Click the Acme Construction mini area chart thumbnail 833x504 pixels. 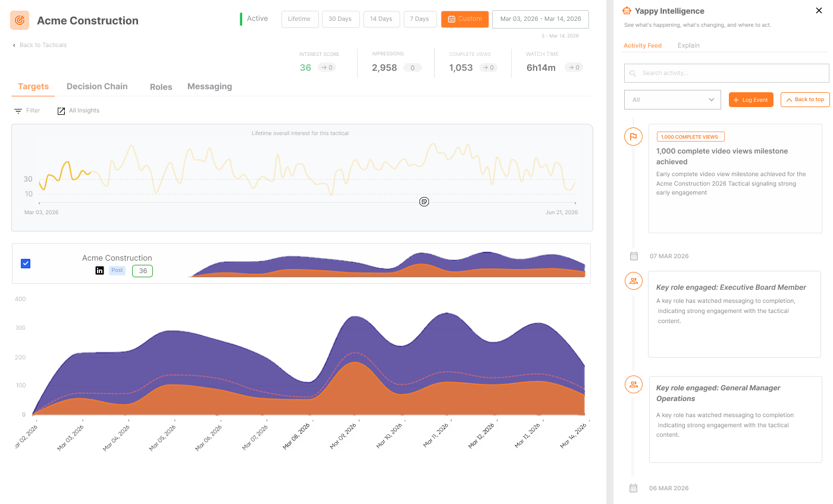(387, 264)
